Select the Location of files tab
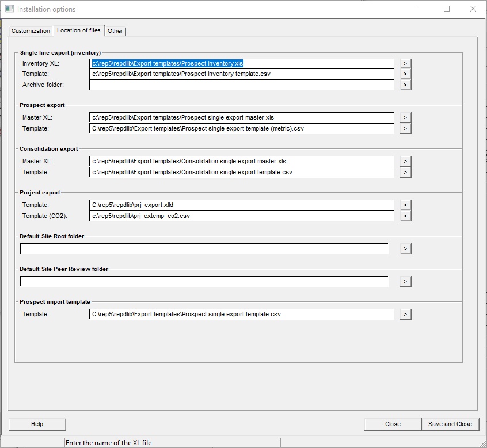The height and width of the screenshot is (448, 487). click(x=78, y=30)
